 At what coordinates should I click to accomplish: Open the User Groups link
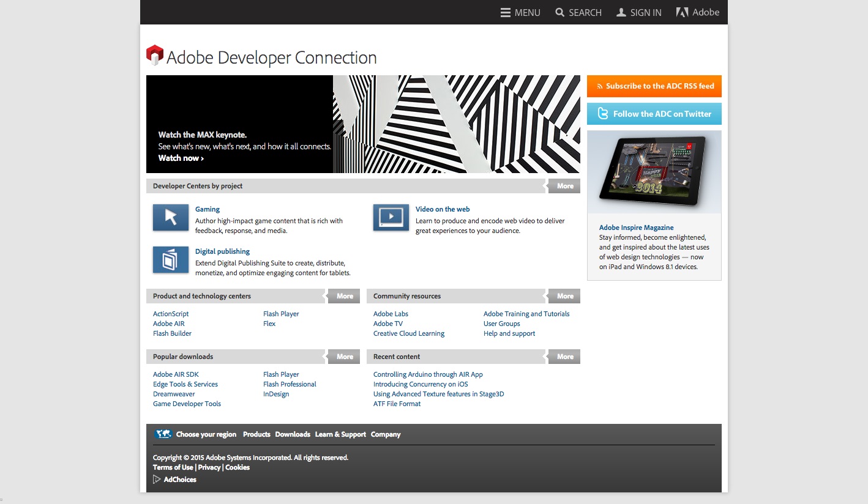tap(501, 324)
